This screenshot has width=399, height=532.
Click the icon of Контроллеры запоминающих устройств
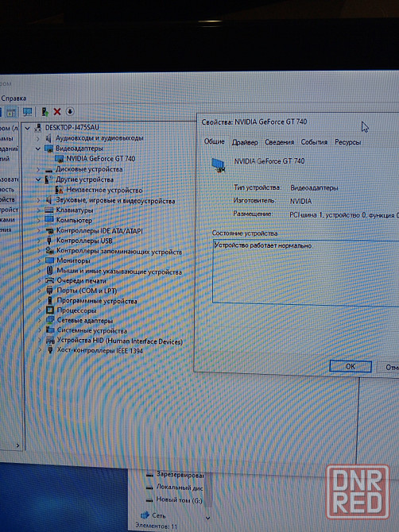click(49, 251)
